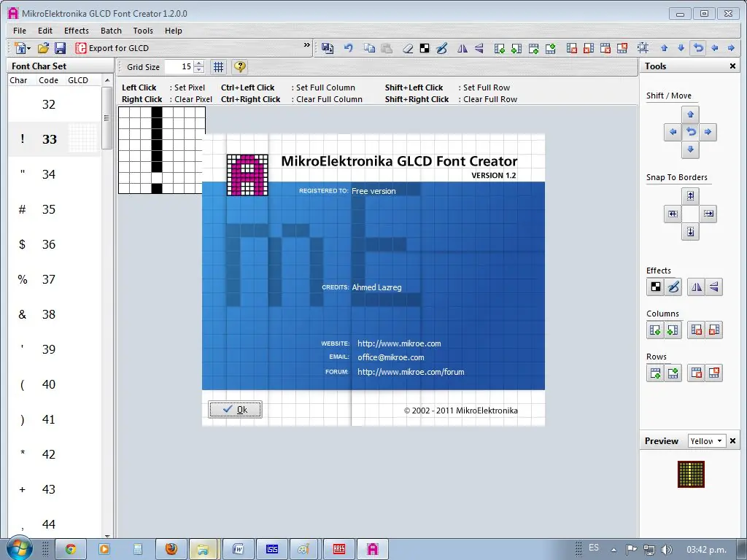
Task: Open Firefox from the taskbar
Action: (x=171, y=549)
